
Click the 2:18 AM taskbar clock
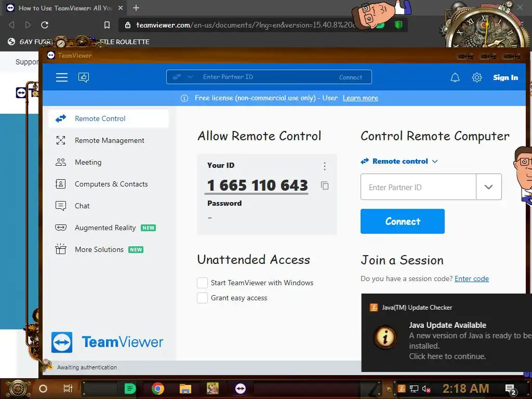(x=465, y=389)
